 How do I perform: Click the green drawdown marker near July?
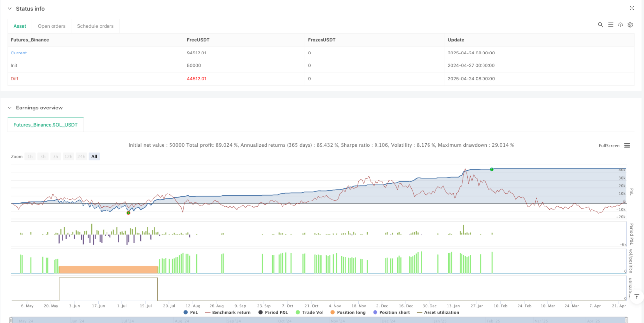coord(128,213)
